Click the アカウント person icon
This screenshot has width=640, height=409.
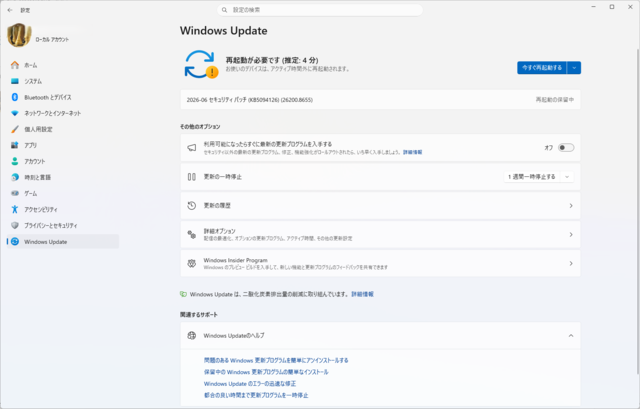[x=15, y=161]
